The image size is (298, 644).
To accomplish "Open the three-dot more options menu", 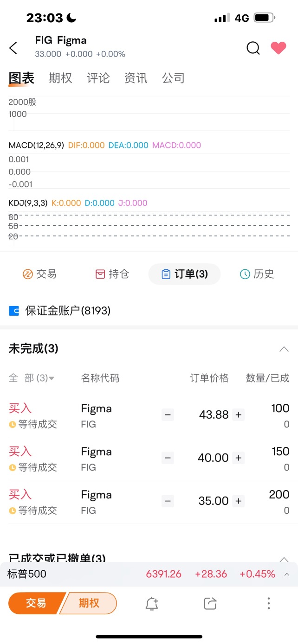I will pyautogui.click(x=269, y=603).
